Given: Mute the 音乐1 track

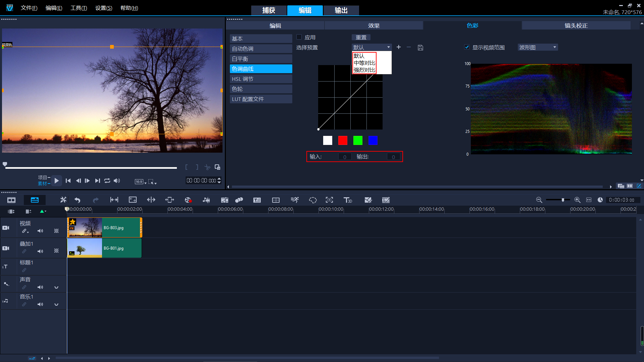Looking at the screenshot, I should [40, 304].
